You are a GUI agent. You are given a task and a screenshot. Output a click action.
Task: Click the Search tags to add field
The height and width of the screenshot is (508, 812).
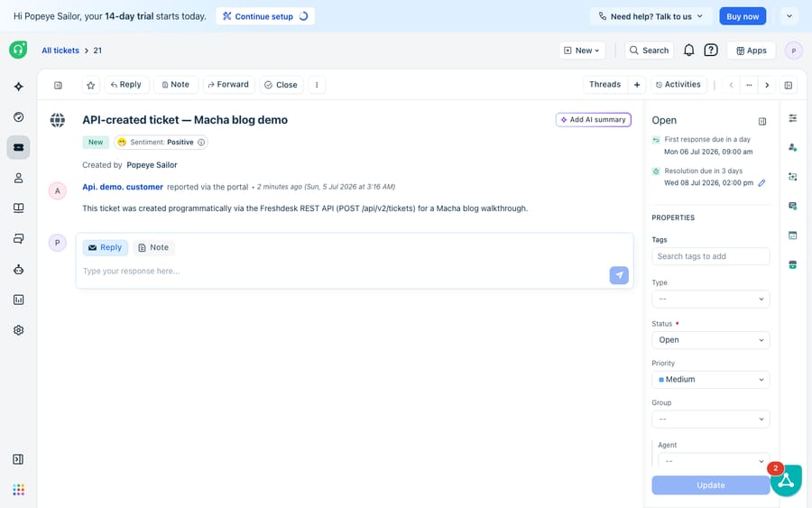tap(711, 256)
